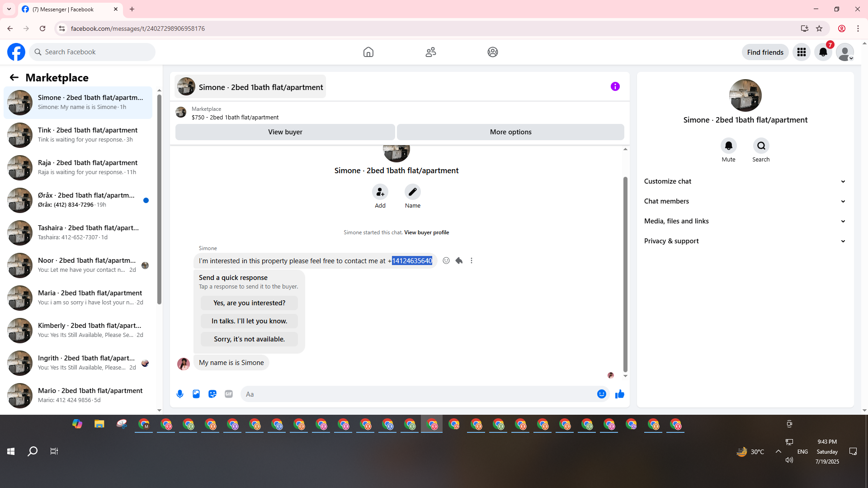This screenshot has width=868, height=488.
Task: Choose a sticker
Action: pos(212,394)
